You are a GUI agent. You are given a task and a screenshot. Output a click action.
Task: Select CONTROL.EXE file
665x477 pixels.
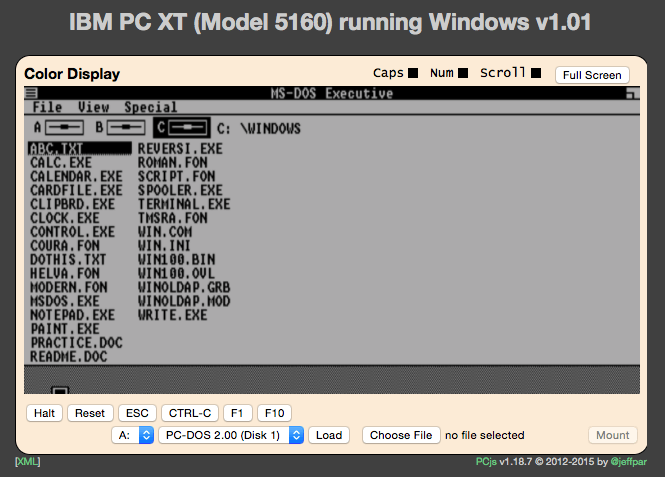tap(73, 232)
